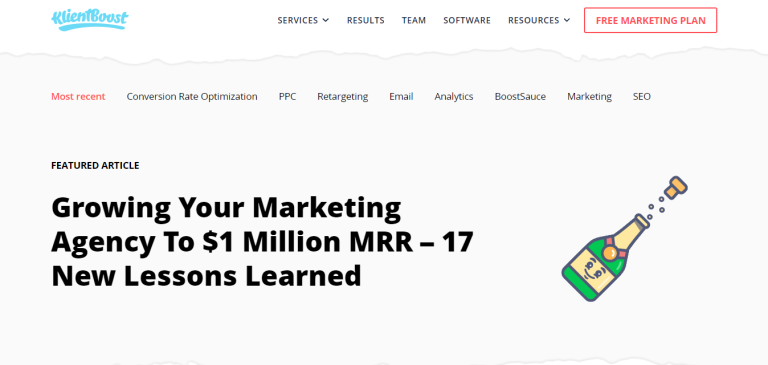Filter by Conversion Rate Optimization
The height and width of the screenshot is (365, 768).
[x=192, y=97]
